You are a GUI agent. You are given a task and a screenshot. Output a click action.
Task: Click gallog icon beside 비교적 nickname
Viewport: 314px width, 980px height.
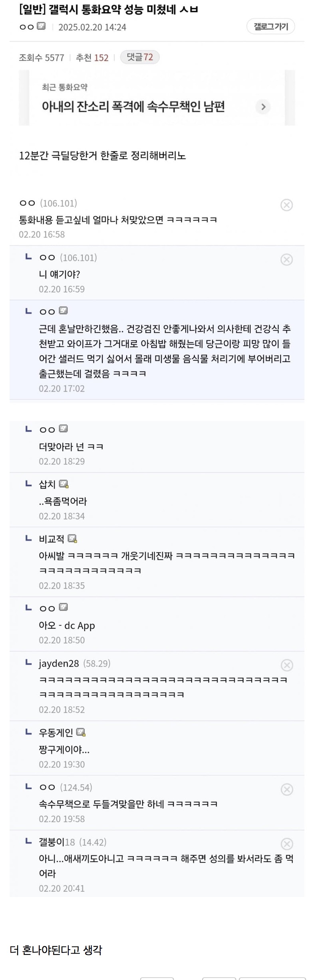[72, 539]
